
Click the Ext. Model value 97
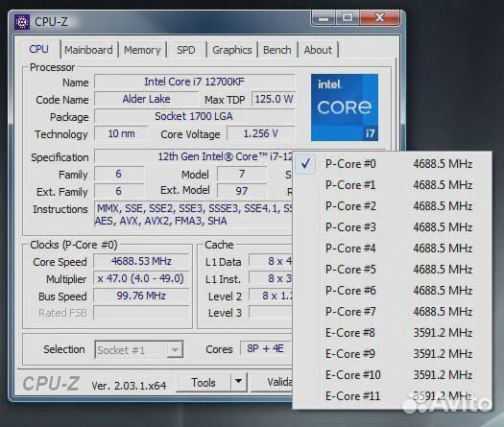[242, 191]
